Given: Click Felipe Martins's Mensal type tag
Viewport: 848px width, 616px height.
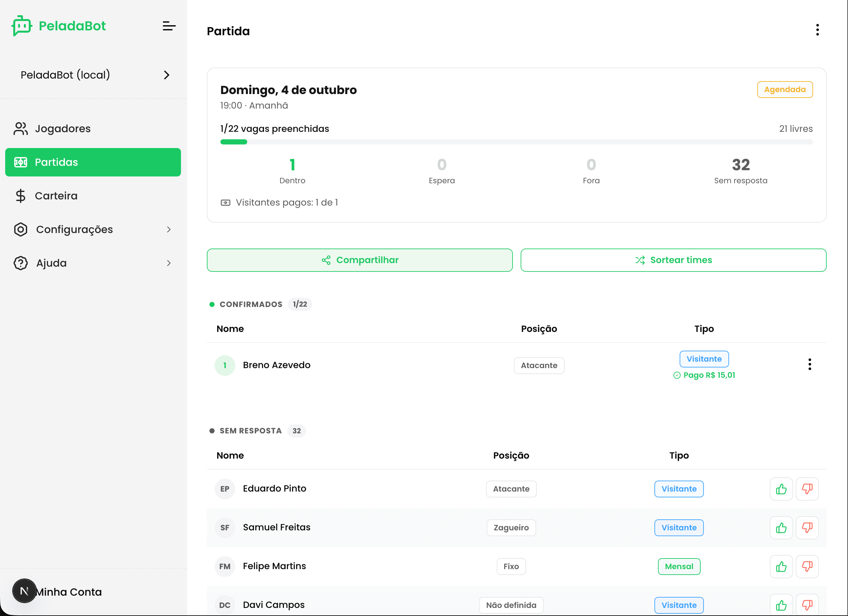Looking at the screenshot, I should click(679, 567).
